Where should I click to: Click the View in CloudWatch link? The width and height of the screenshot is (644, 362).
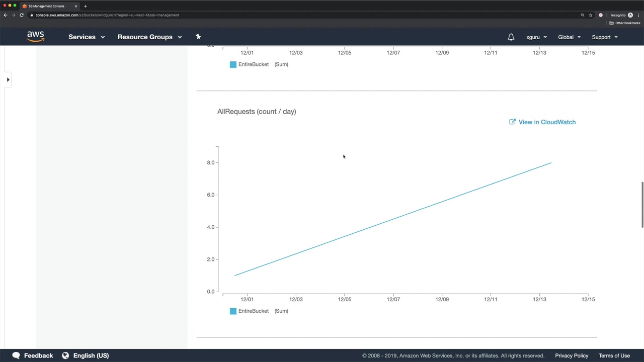(x=547, y=122)
